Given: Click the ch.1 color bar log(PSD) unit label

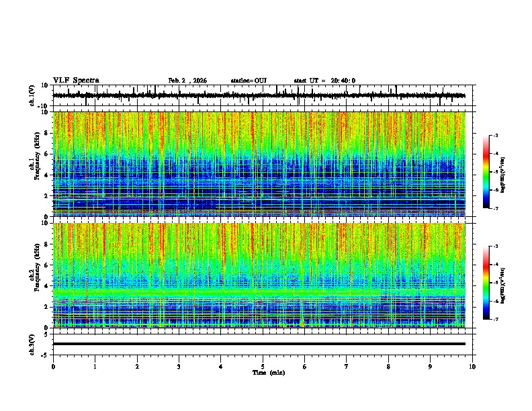Looking at the screenshot, I should 503,175.
